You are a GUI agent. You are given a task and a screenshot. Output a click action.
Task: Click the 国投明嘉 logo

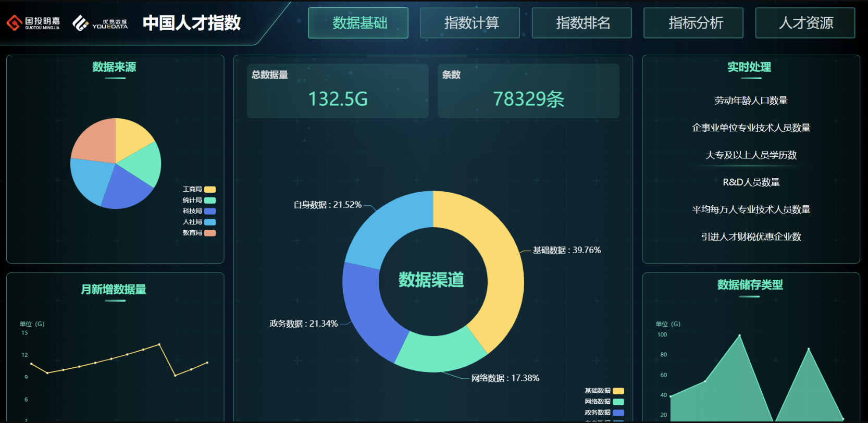tap(33, 23)
